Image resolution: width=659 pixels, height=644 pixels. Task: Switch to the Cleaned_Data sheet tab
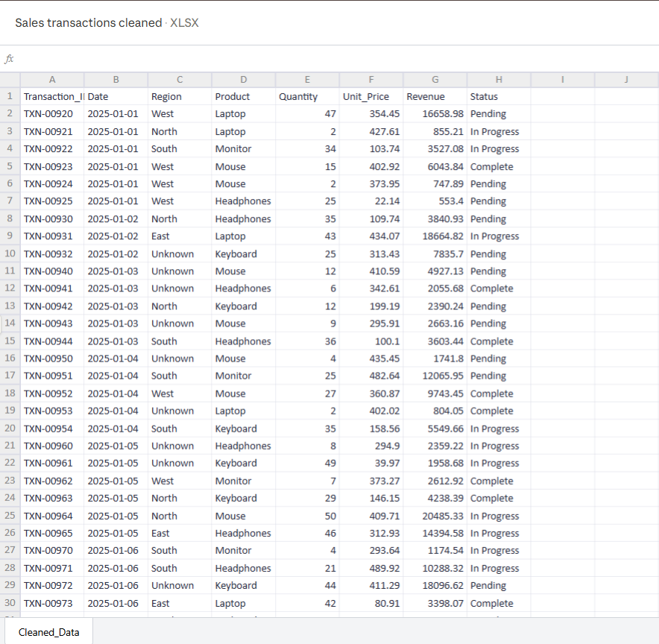coord(48,631)
